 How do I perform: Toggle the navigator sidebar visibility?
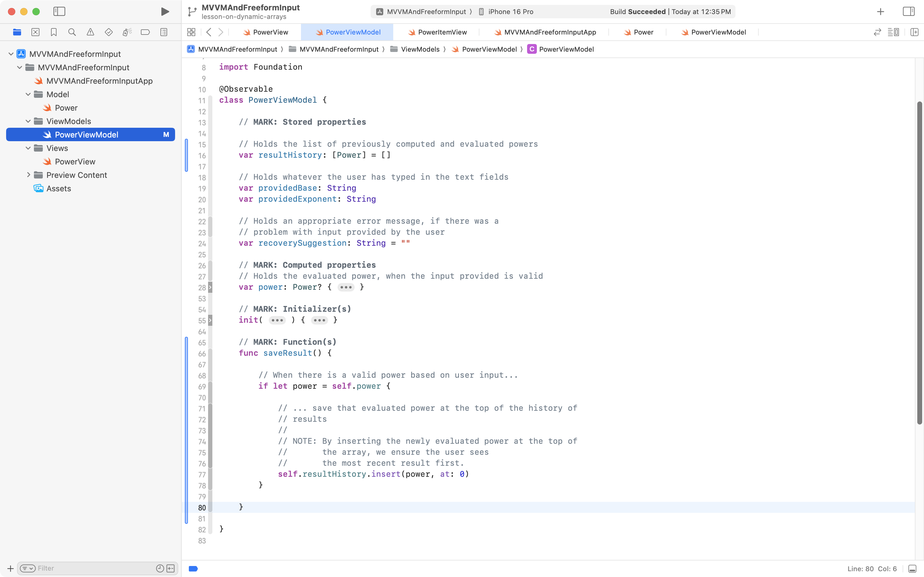pos(59,11)
